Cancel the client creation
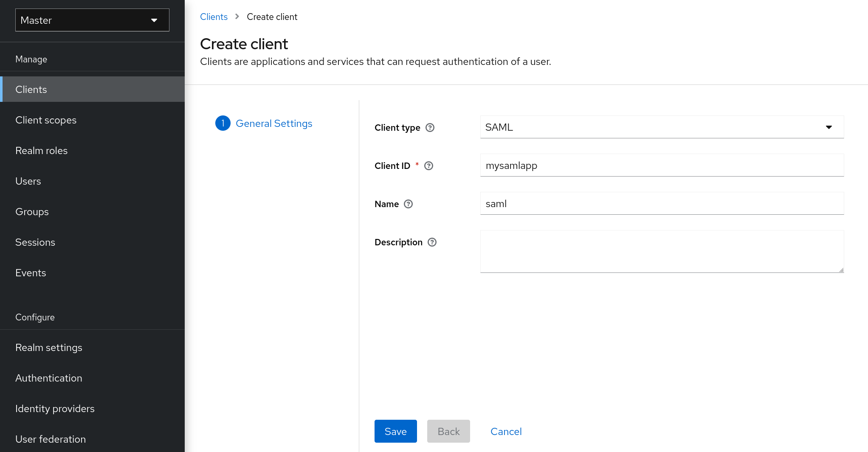The image size is (868, 452). click(x=506, y=431)
